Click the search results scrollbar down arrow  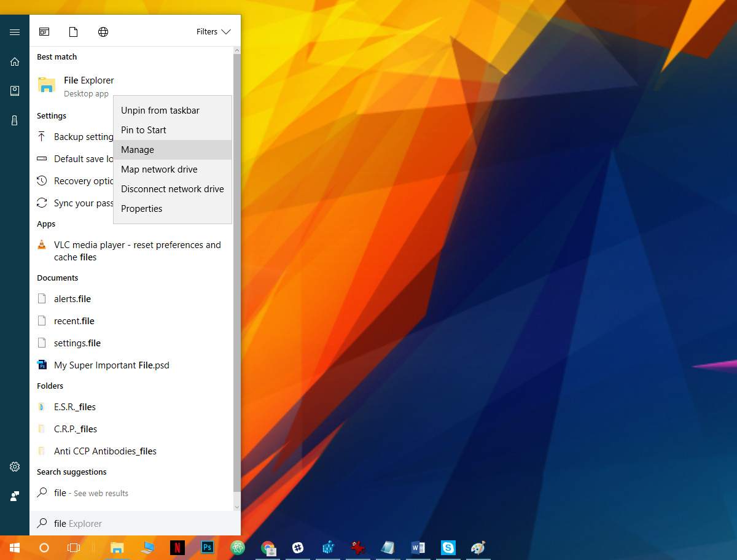[x=237, y=507]
